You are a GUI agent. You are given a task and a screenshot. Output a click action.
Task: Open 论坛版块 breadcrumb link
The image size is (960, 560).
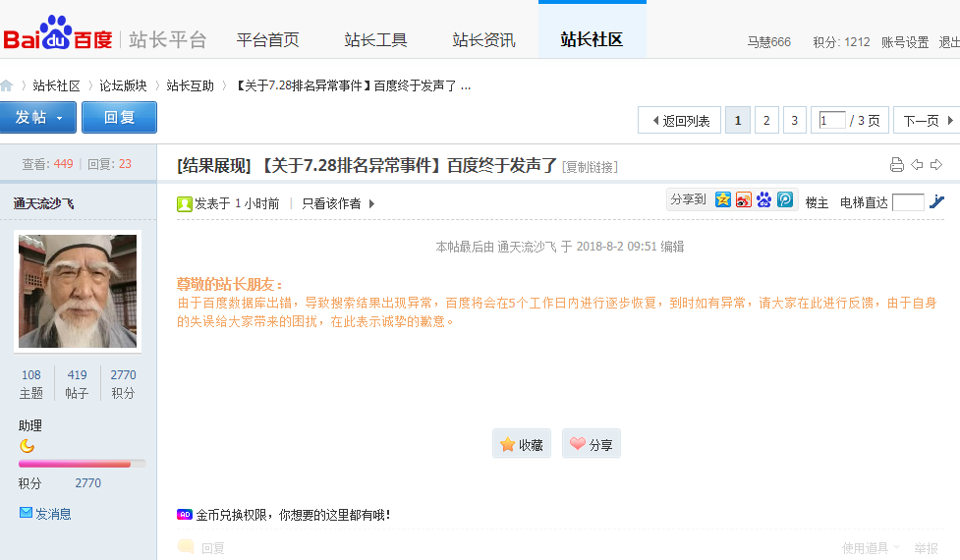pos(123,85)
